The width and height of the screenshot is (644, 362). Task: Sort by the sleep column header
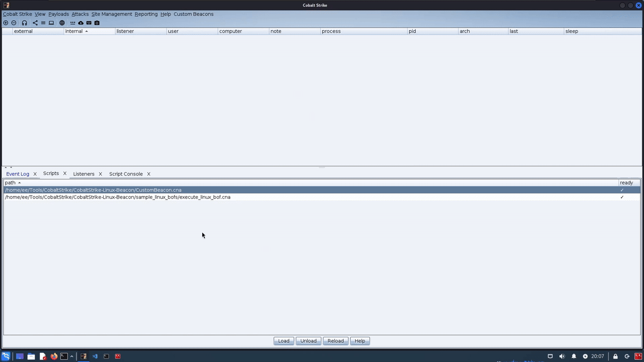(603, 31)
